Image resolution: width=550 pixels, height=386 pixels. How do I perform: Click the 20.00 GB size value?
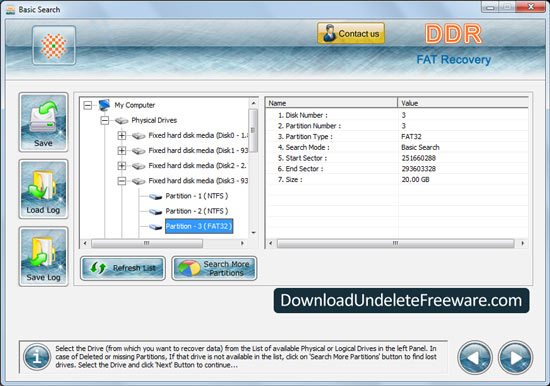pos(415,179)
